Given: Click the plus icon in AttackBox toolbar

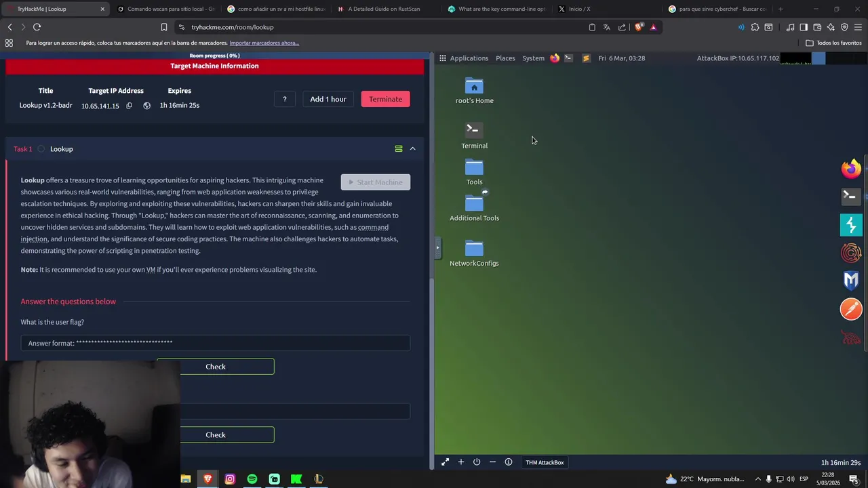Looking at the screenshot, I should [461, 462].
